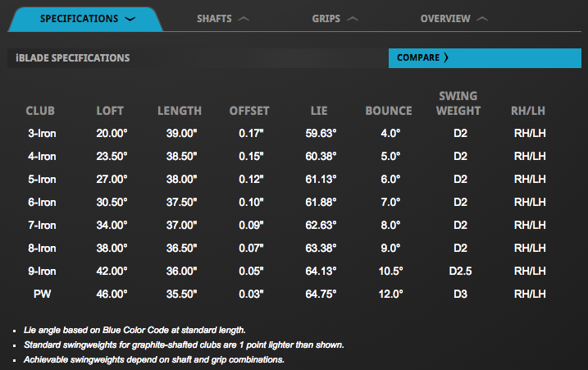Select the 8-Iron row label

[42, 248]
